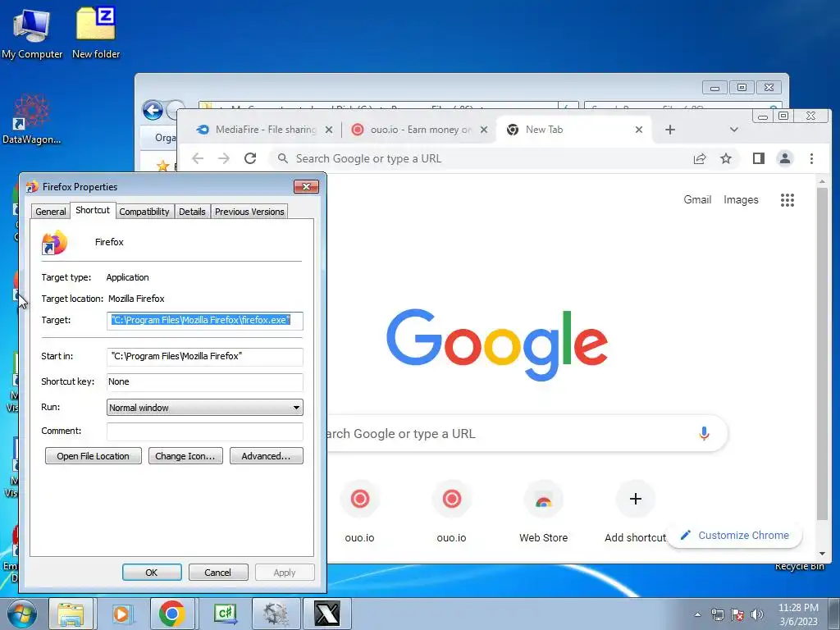The width and height of the screenshot is (840, 630).
Task: Switch to Chrome in the taskbar
Action: (172, 614)
